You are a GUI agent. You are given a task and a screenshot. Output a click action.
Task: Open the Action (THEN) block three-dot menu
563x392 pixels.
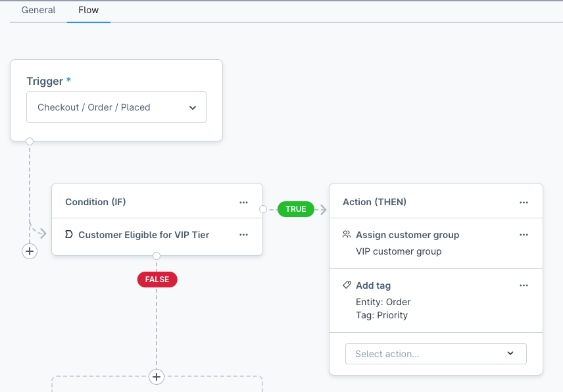(x=524, y=203)
